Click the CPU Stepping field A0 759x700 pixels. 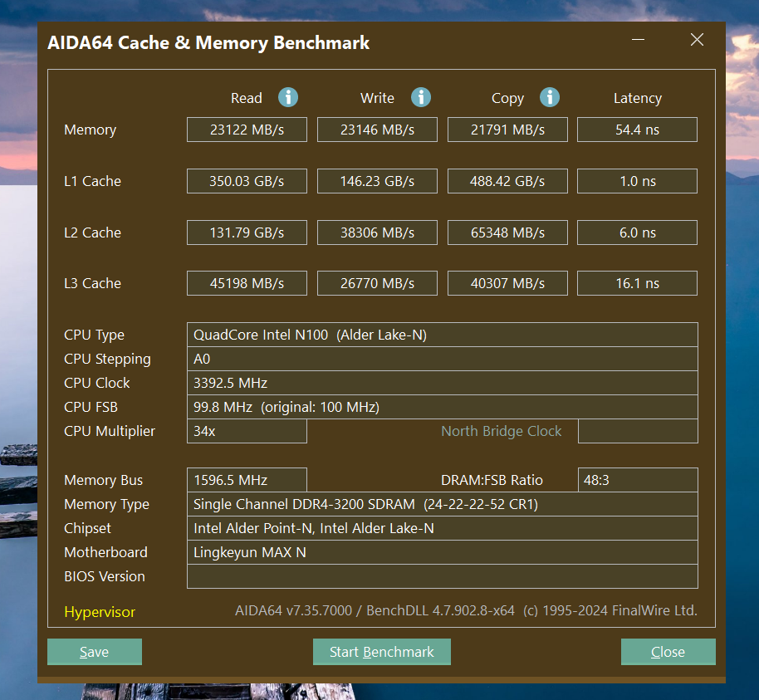pyautogui.click(x=443, y=359)
